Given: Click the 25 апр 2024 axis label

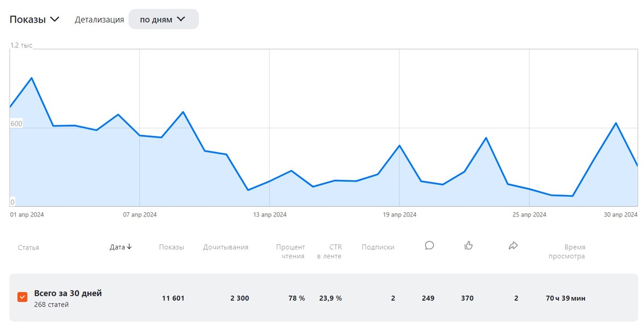Looking at the screenshot, I should (x=530, y=214).
